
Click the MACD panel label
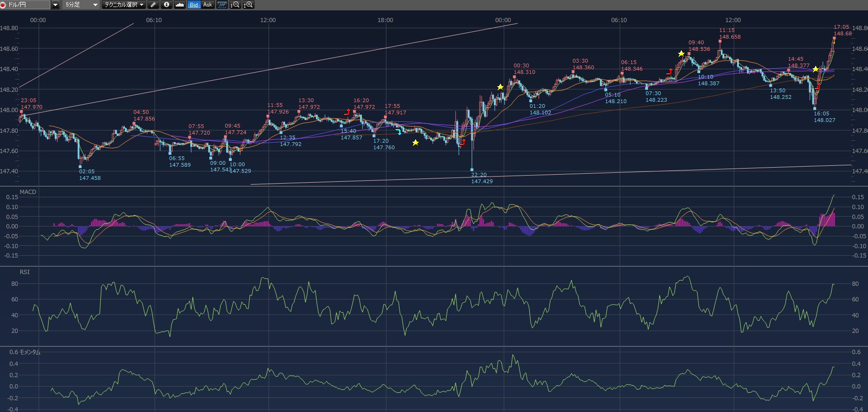click(x=28, y=192)
